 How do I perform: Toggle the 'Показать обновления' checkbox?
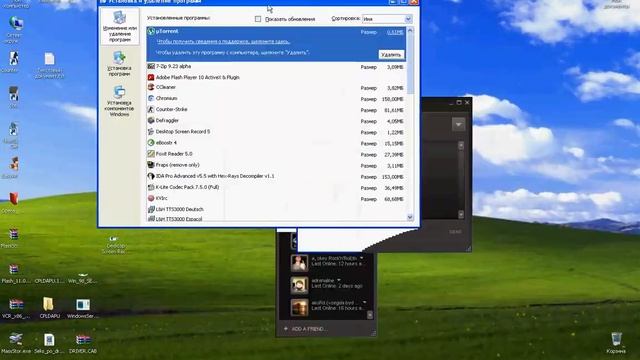click(x=258, y=19)
